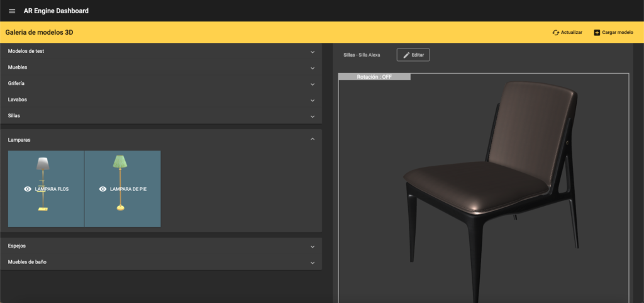The image size is (644, 303).
Task: Open the hamburger navigation menu
Action: 12,11
